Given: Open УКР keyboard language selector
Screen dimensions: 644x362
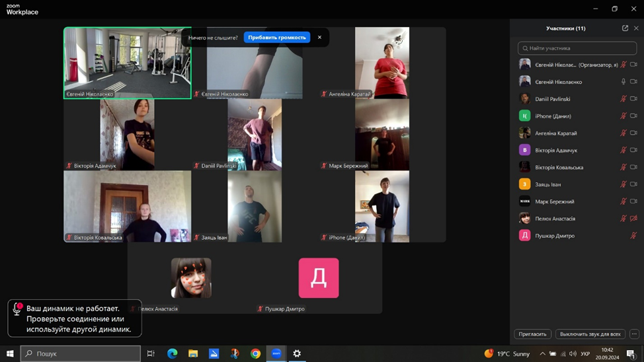Looking at the screenshot, I should (x=584, y=353).
